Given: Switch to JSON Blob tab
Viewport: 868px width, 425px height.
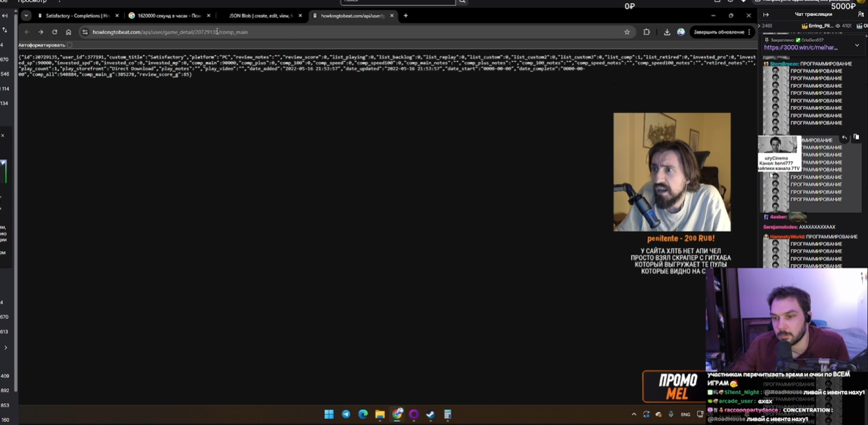Looking at the screenshot, I should pos(261,15).
